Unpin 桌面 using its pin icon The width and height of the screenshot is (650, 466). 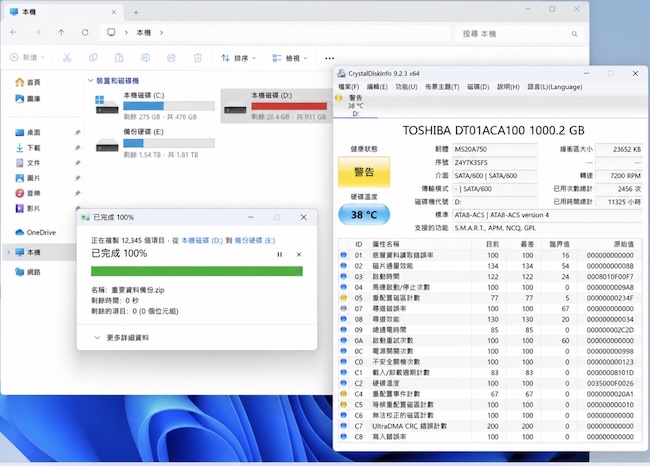click(x=77, y=133)
